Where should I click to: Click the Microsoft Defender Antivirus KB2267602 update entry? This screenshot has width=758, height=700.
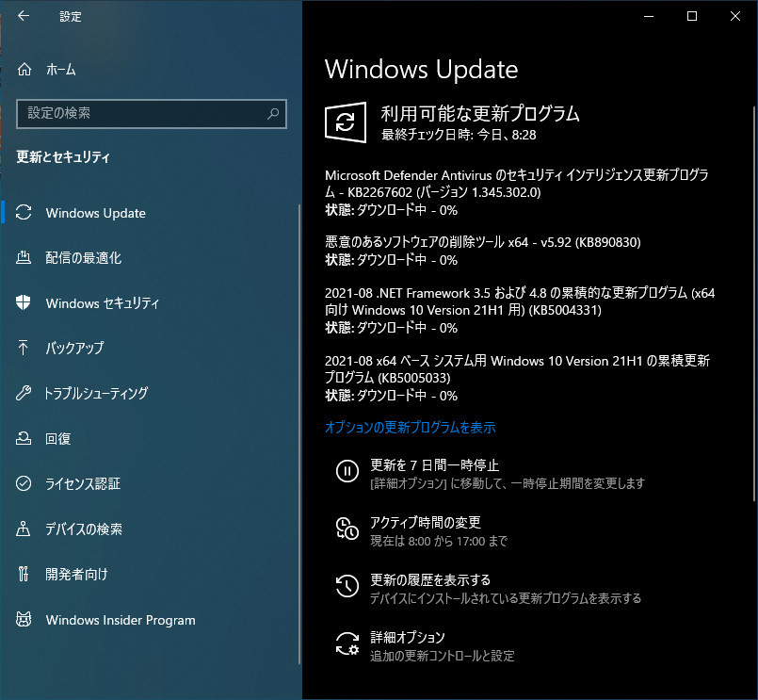[x=518, y=192]
